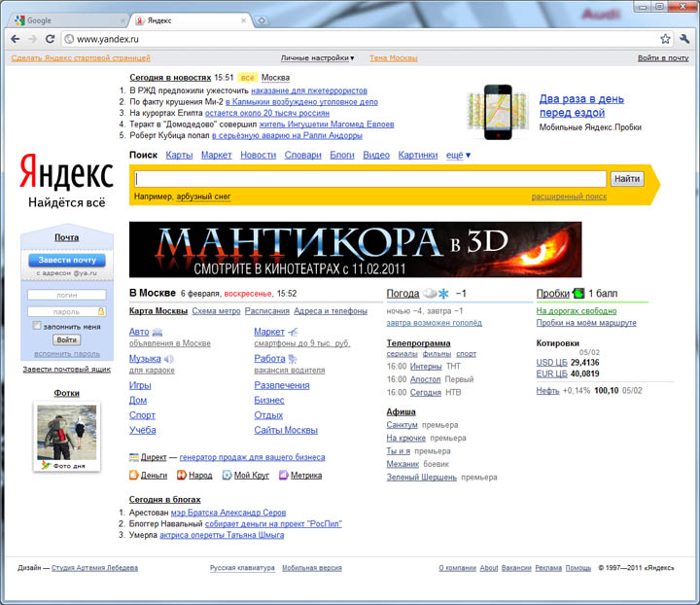The width and height of the screenshot is (700, 605).
Task: Open the Видео search tab
Action: tap(376, 155)
